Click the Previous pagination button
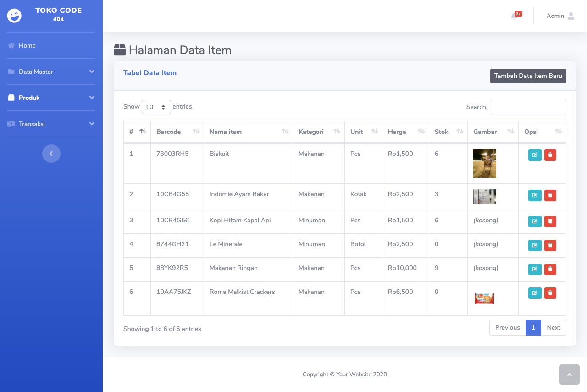This screenshot has width=587, height=392. tap(507, 327)
